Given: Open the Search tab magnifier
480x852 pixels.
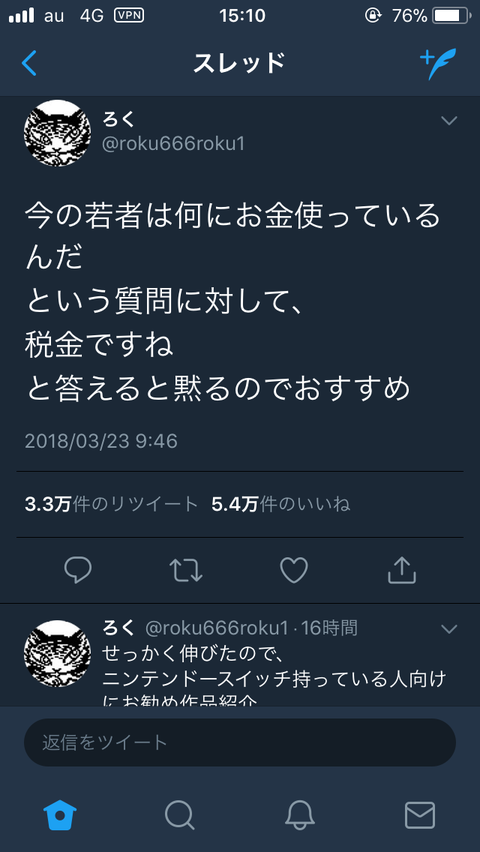Looking at the screenshot, I should pyautogui.click(x=180, y=815).
